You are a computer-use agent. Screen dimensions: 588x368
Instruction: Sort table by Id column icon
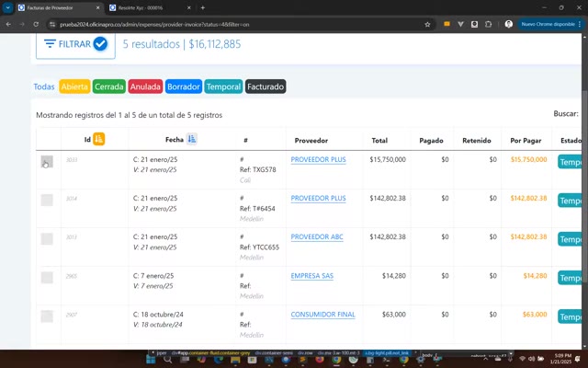coord(99,139)
